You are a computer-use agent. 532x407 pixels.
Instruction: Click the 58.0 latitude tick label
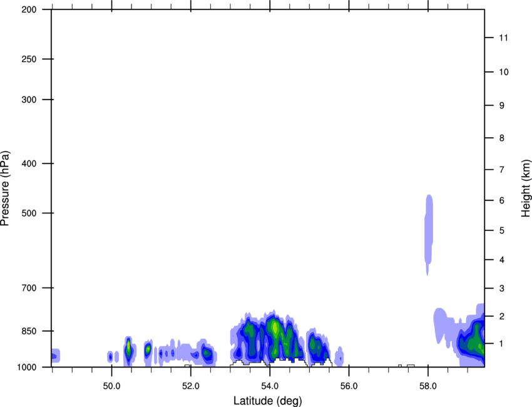point(428,386)
